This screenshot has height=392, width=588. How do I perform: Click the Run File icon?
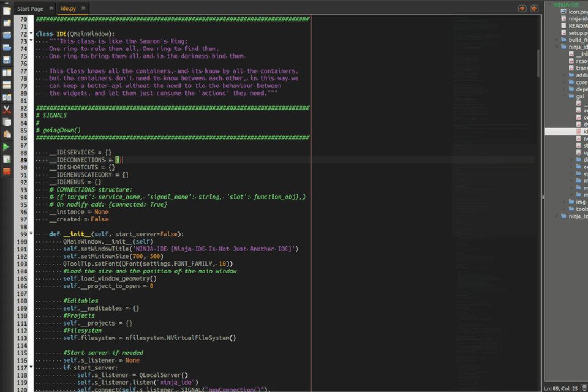point(7,159)
